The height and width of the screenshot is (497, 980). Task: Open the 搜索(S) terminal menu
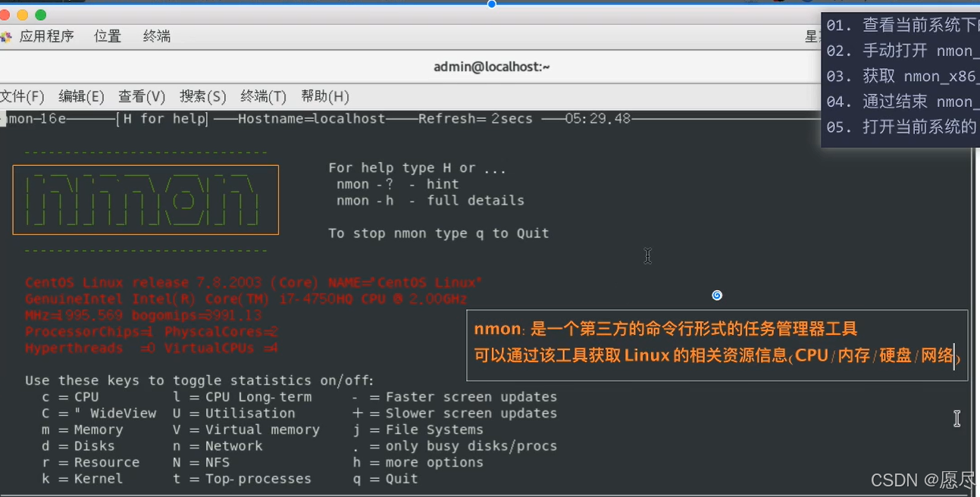[202, 96]
